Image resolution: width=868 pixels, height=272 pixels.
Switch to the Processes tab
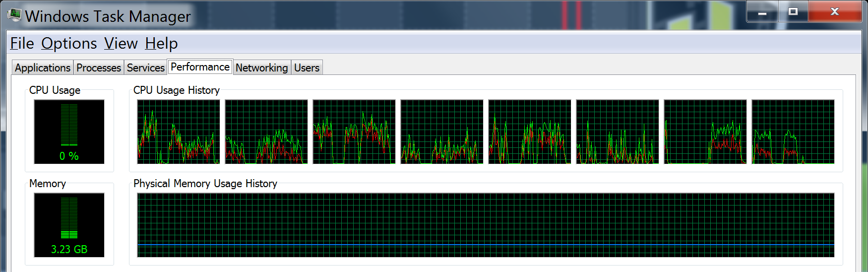[x=99, y=68]
